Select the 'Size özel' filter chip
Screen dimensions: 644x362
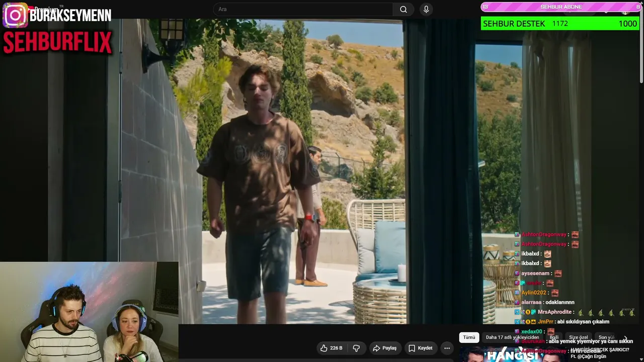click(x=579, y=337)
